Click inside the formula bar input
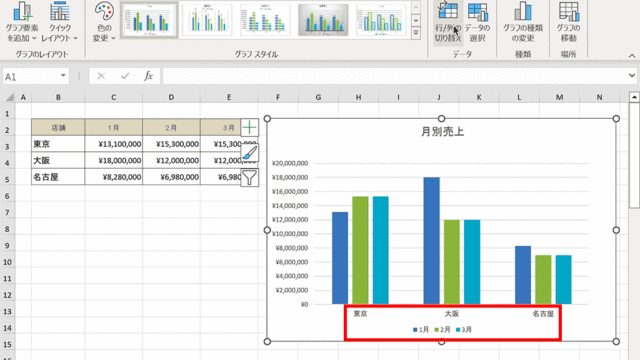 click(395, 76)
